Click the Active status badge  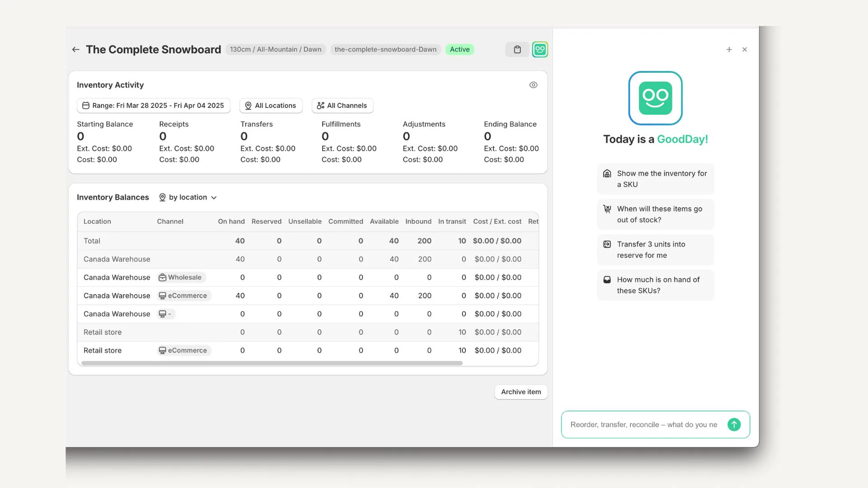coord(459,49)
